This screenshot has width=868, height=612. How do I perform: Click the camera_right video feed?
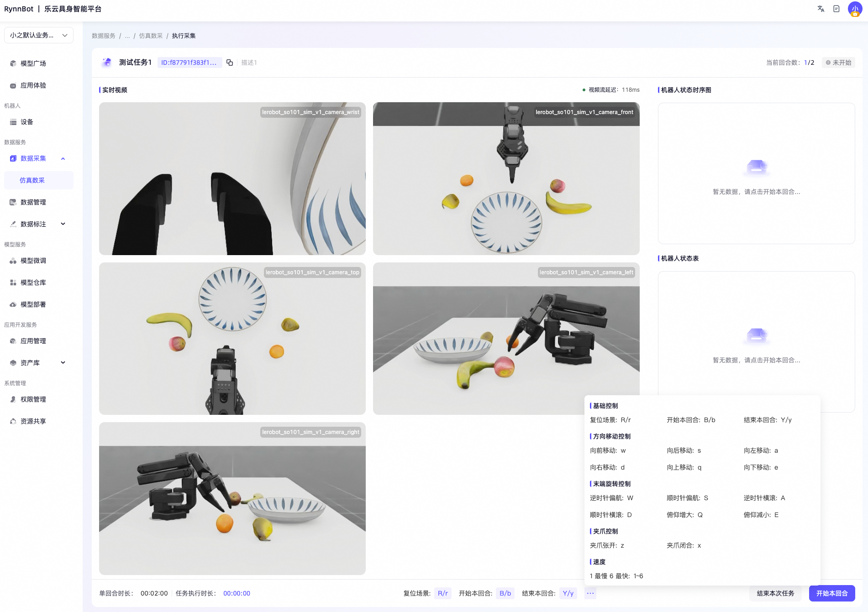pos(232,498)
